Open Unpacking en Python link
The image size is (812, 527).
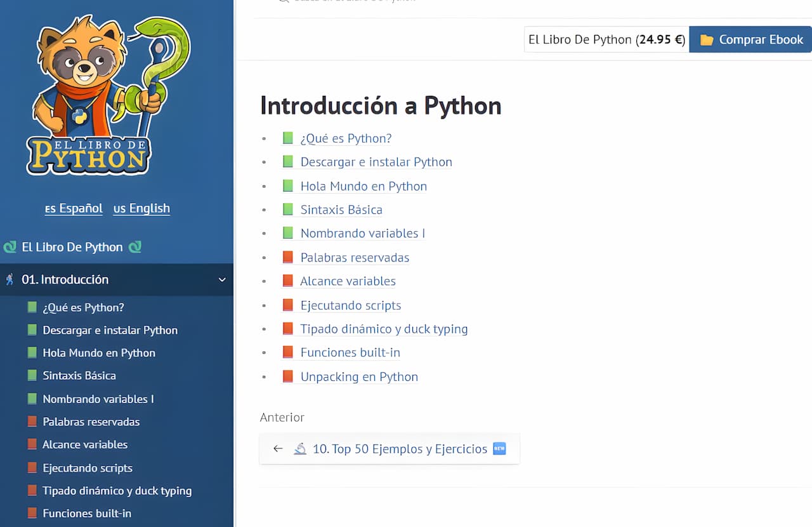pyautogui.click(x=359, y=377)
